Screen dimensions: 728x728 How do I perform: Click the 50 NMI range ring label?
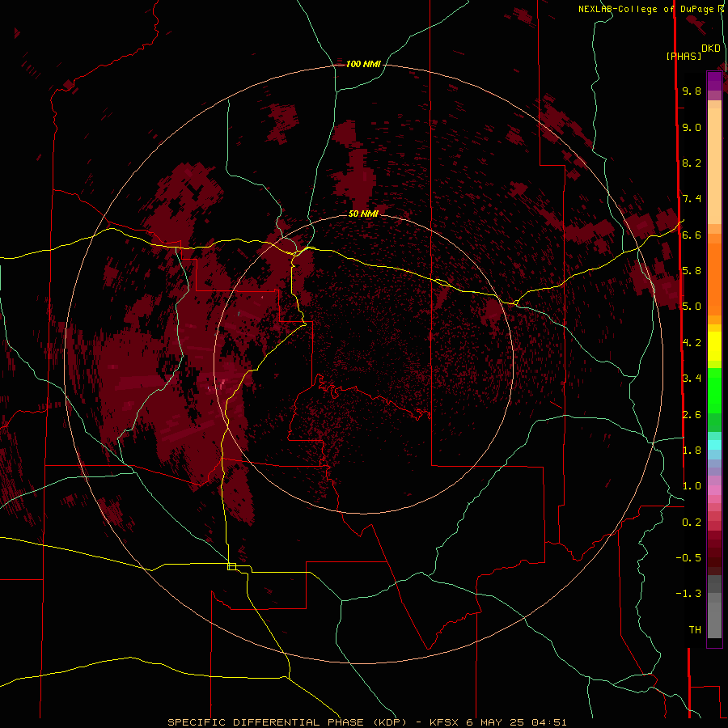coord(363,214)
